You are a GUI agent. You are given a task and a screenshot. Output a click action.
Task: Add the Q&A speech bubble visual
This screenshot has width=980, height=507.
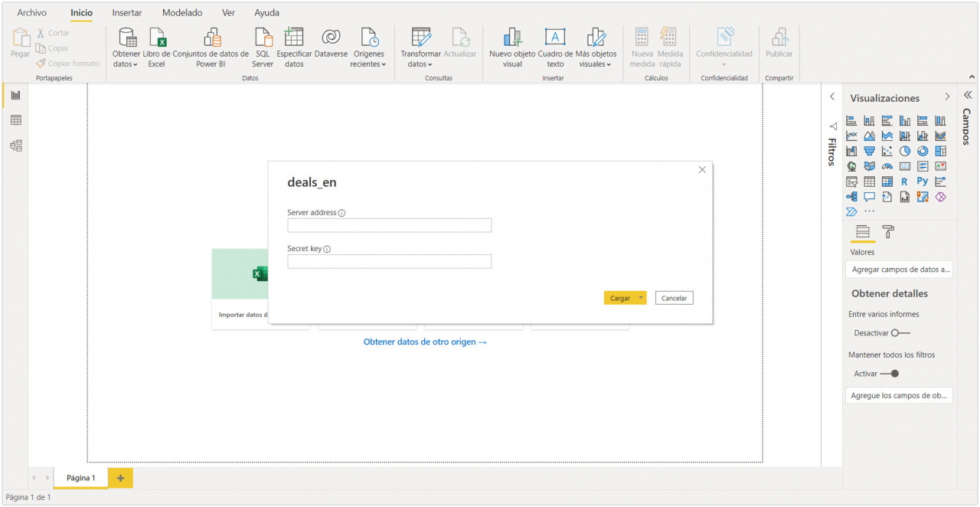869,196
